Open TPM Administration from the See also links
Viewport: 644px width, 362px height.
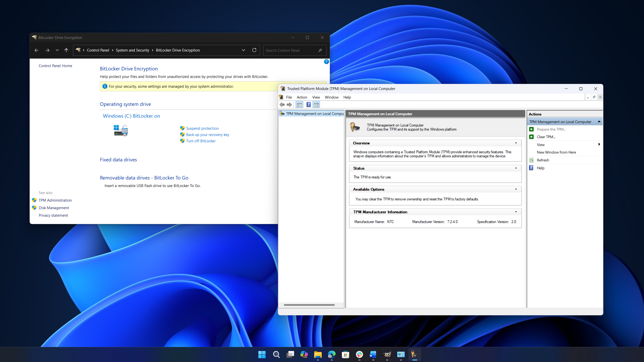[x=55, y=200]
